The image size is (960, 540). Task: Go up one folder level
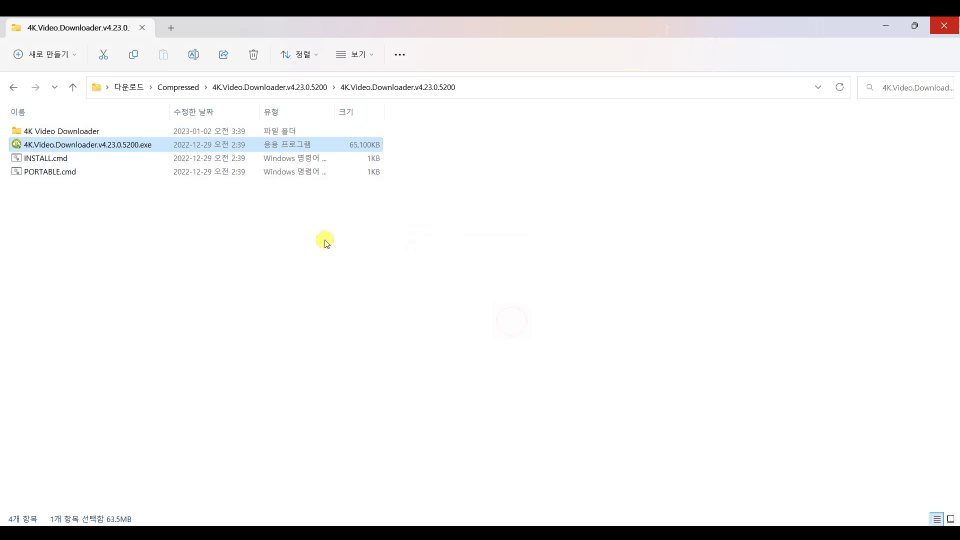73,88
